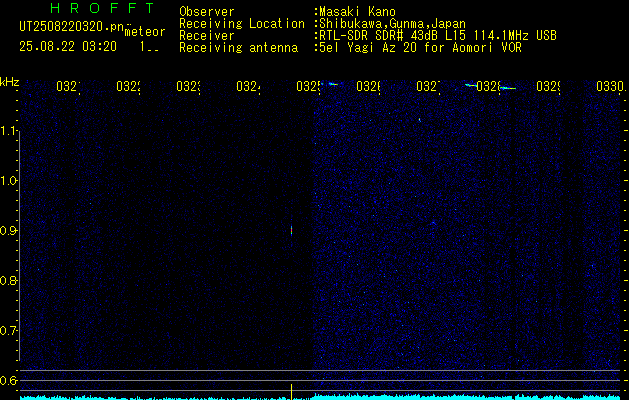Click the 1.0 kHz axis tick label

tap(9, 181)
